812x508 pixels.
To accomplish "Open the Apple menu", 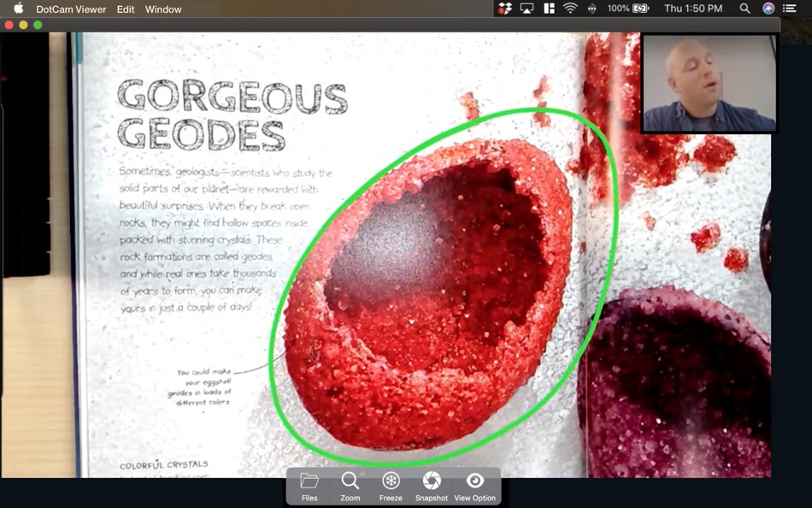I will tap(18, 9).
